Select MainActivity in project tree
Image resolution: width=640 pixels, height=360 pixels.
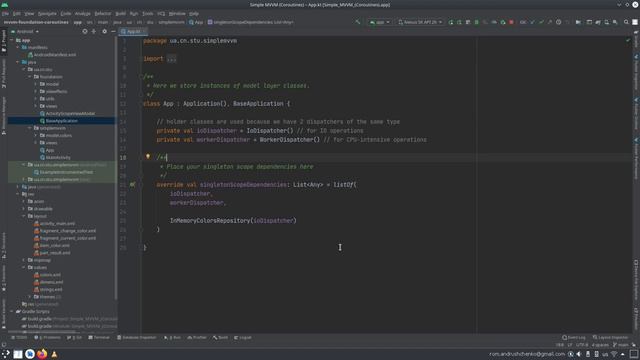58,158
